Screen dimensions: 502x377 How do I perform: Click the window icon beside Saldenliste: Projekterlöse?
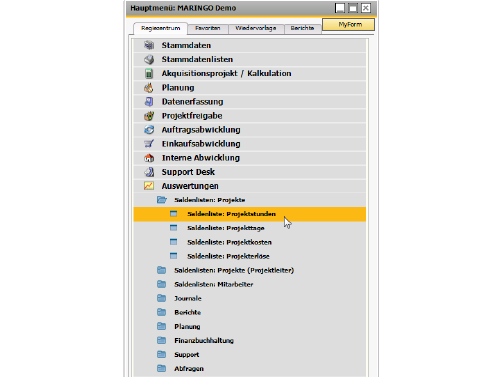coord(174,256)
